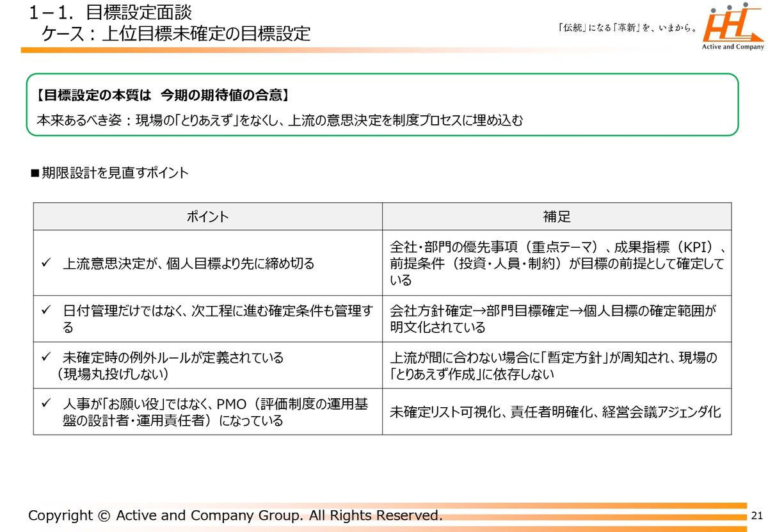768x532 pixels.
Task: Select cell 未確定リスト可視化、責任者明確化
Action: [x=556, y=412]
